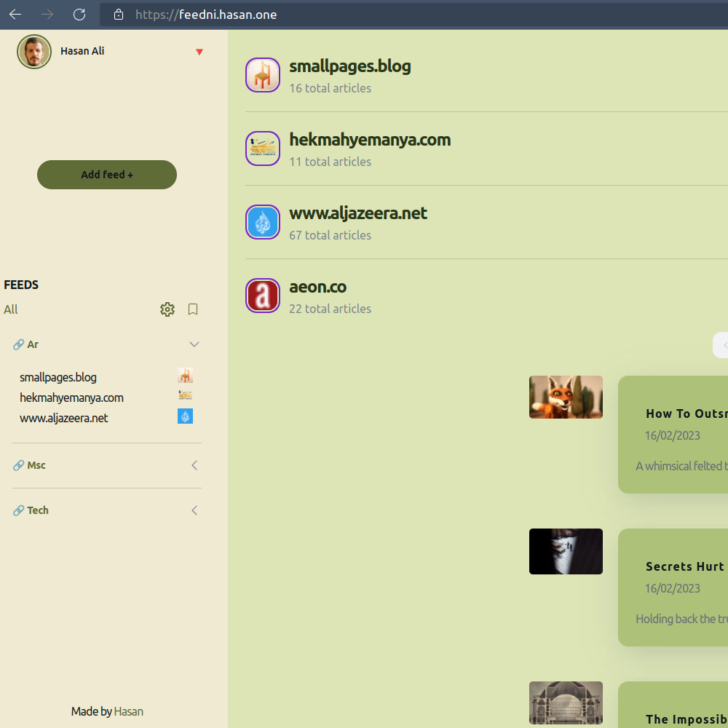Open the user menu red dropdown arrow

coord(199,52)
